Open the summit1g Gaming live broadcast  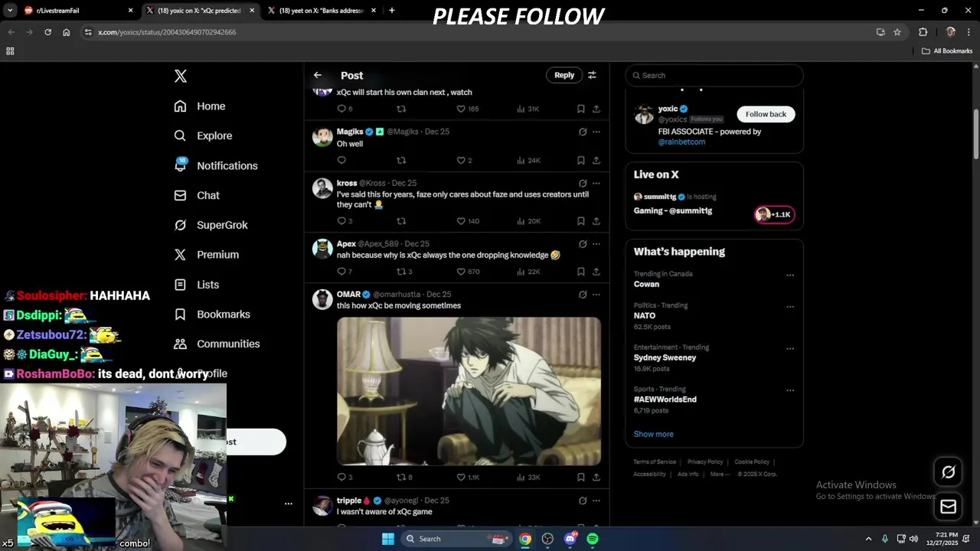(x=673, y=210)
